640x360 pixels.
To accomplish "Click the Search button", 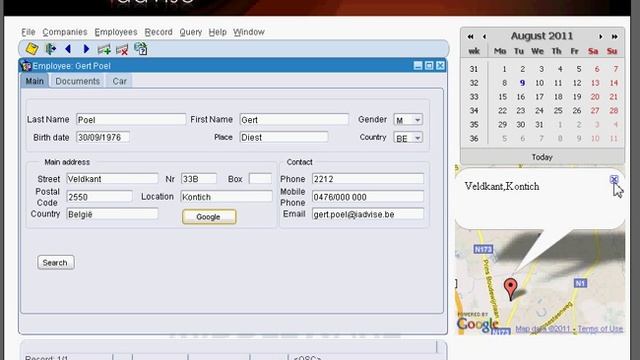I will pos(56,262).
